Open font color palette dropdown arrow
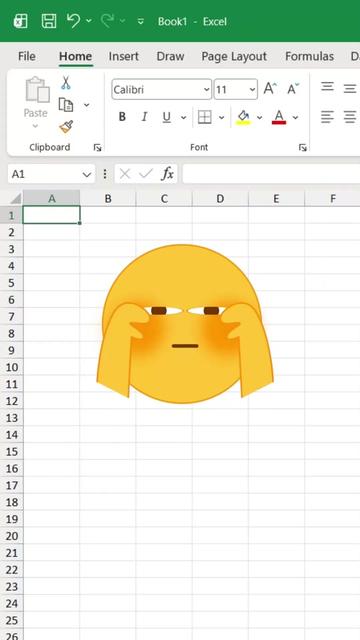Image resolution: width=360 pixels, height=640 pixels. pyautogui.click(x=296, y=118)
